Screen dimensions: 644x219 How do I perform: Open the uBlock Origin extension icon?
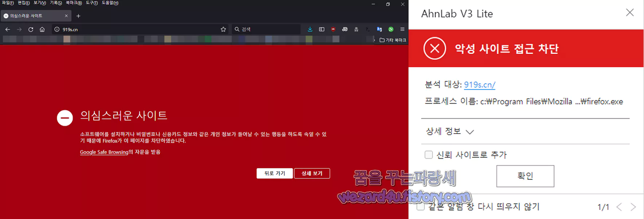[x=333, y=29]
